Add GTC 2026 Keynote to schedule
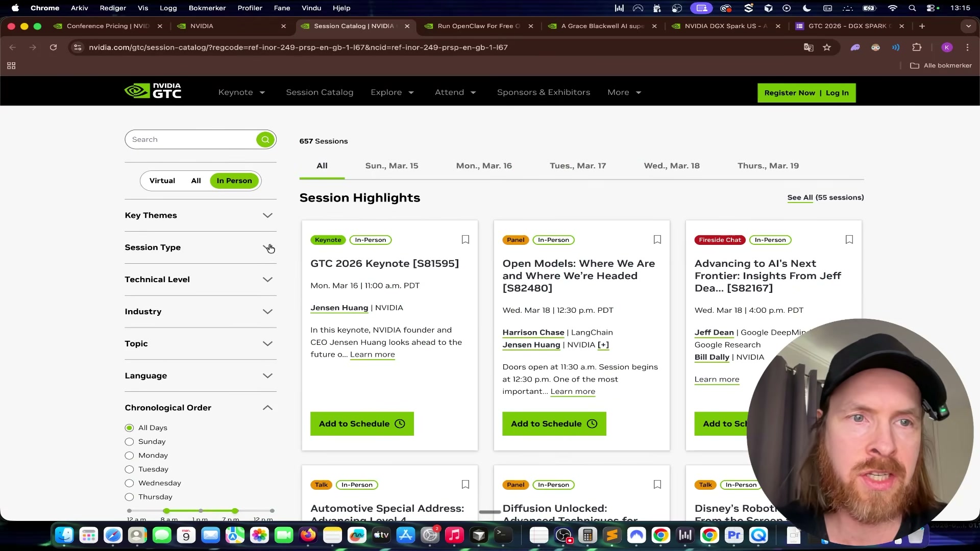Viewport: 980px width, 551px height. click(362, 424)
